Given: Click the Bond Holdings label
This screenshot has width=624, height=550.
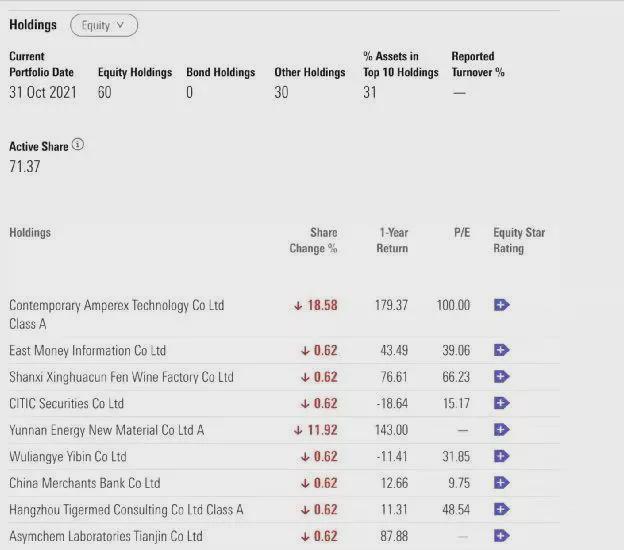Looking at the screenshot, I should coord(221,72).
